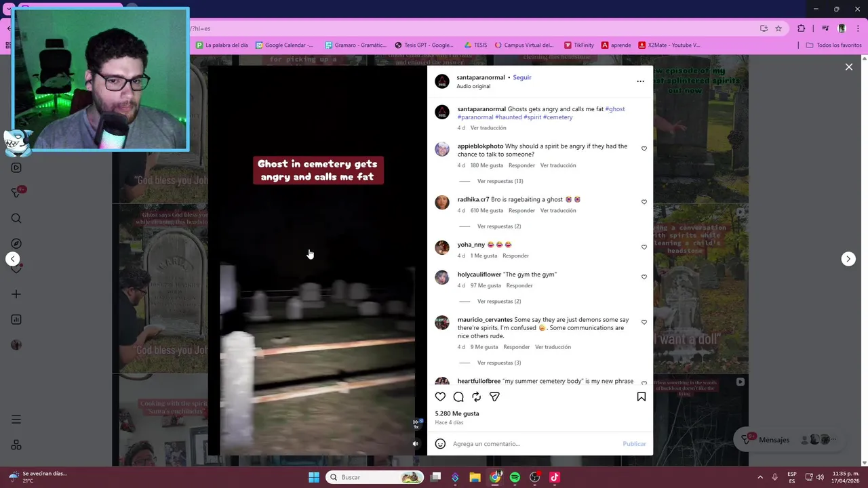
Task: Share the post with paper plane icon
Action: (494, 397)
